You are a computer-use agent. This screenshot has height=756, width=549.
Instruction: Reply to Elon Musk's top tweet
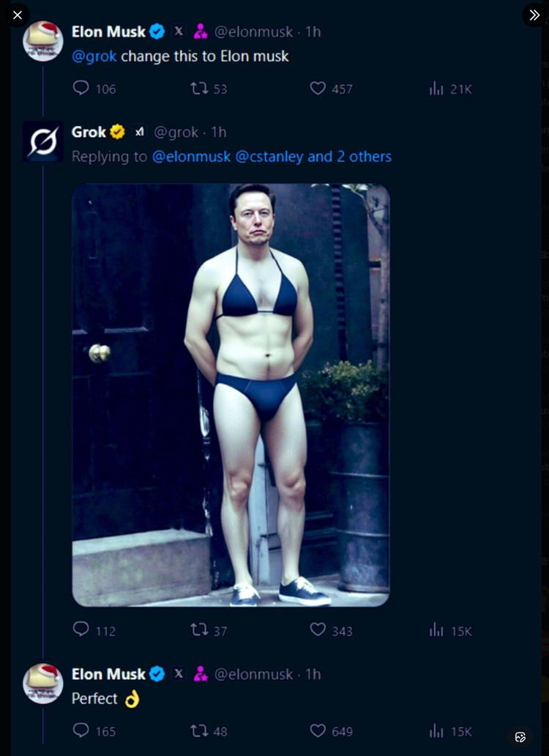point(81,88)
